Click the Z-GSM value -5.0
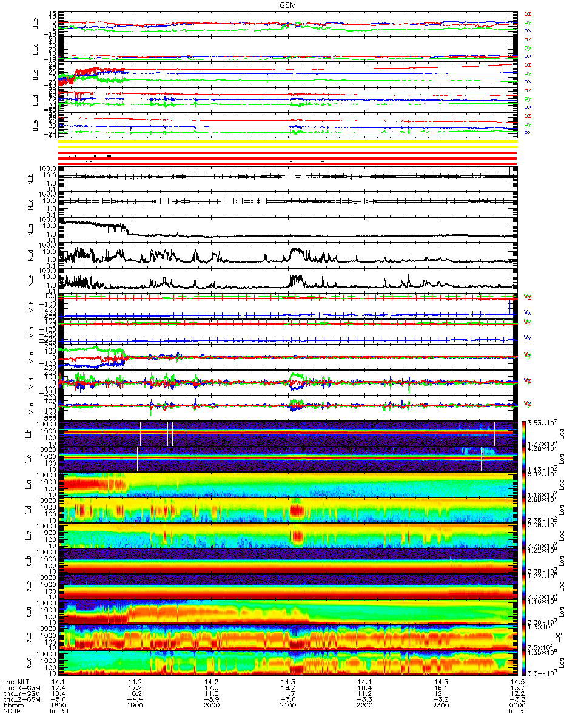This screenshot has height=728, width=564. (x=58, y=699)
